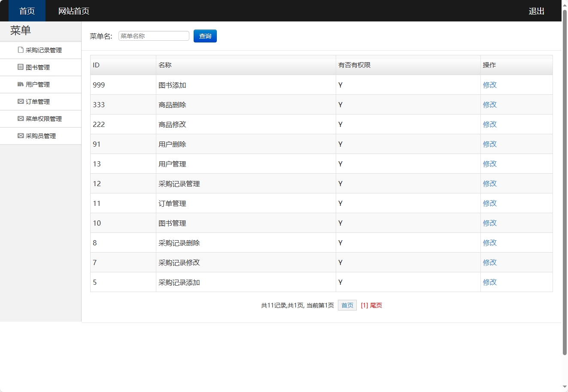Select the 菜单权限管理 envelope icon
Image resolution: width=568 pixels, height=392 pixels.
[x=20, y=118]
